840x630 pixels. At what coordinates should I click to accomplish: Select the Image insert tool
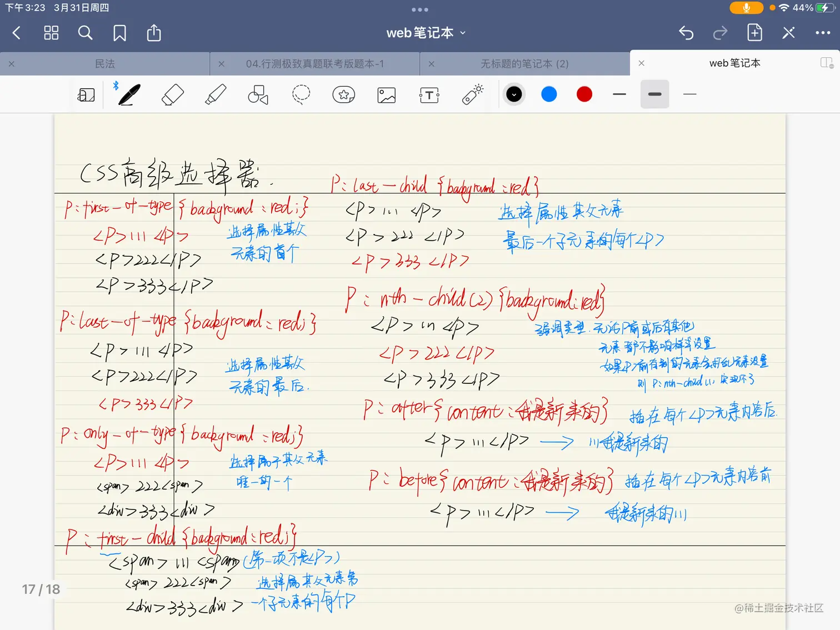[x=387, y=95]
